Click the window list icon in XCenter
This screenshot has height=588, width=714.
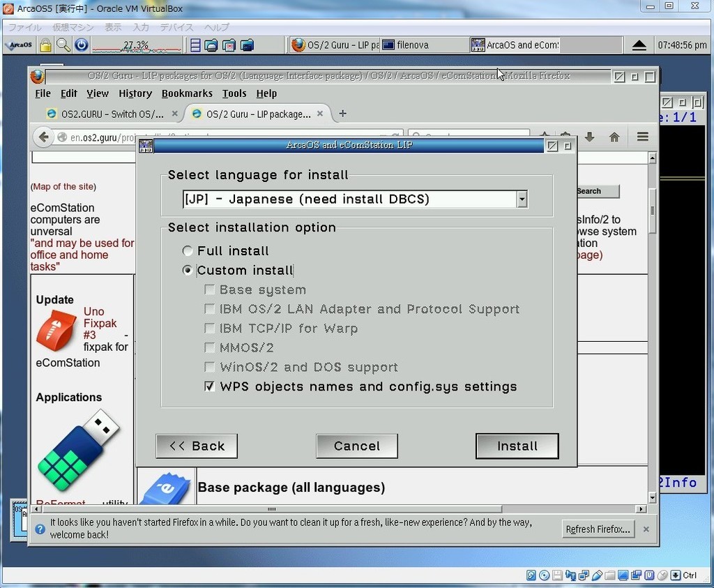[195, 45]
